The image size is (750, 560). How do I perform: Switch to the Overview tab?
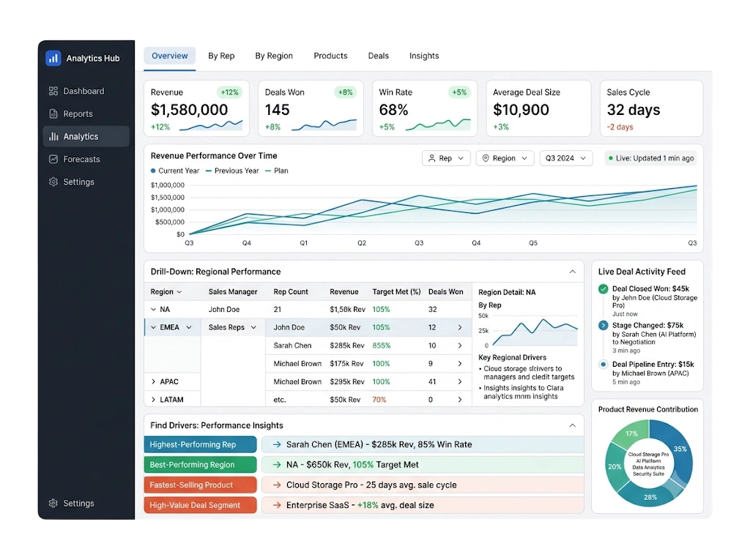(170, 56)
